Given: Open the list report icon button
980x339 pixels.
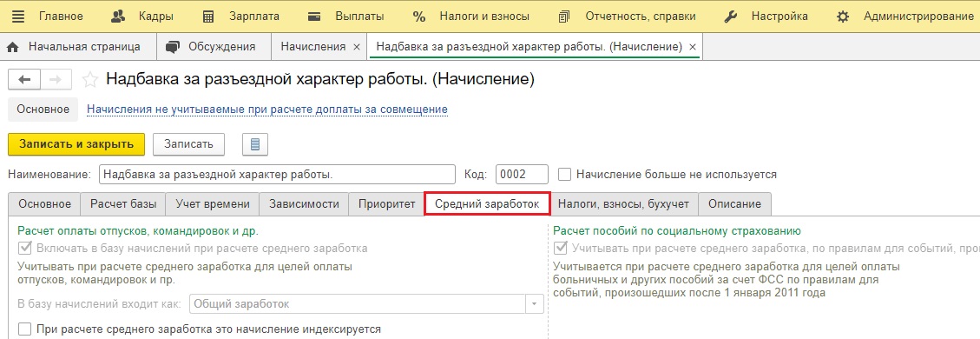Looking at the screenshot, I should tap(255, 143).
